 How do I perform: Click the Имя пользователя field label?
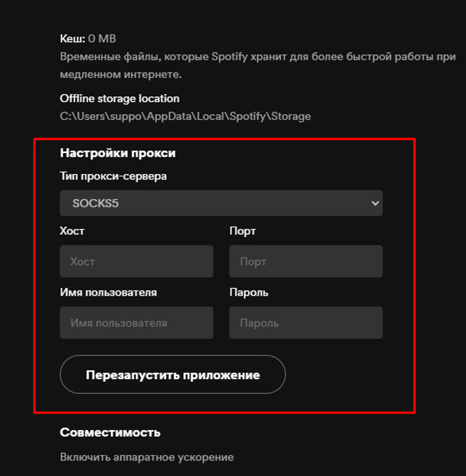tap(108, 292)
